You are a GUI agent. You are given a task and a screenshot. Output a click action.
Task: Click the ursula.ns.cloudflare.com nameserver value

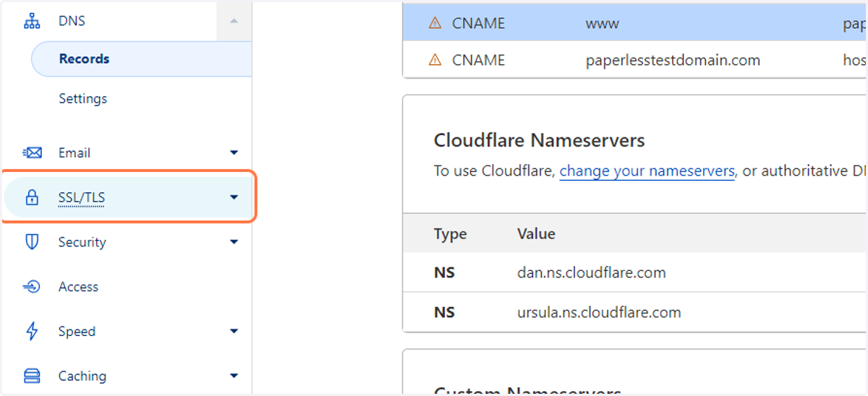(599, 313)
